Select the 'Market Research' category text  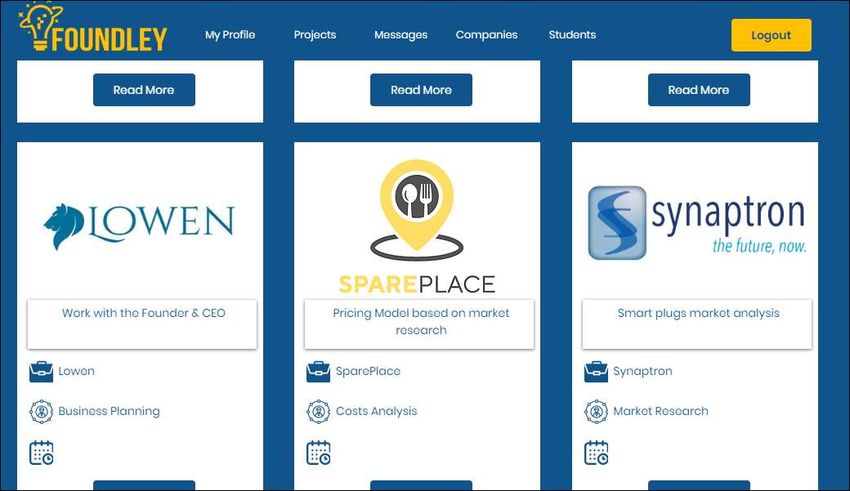[x=660, y=411]
